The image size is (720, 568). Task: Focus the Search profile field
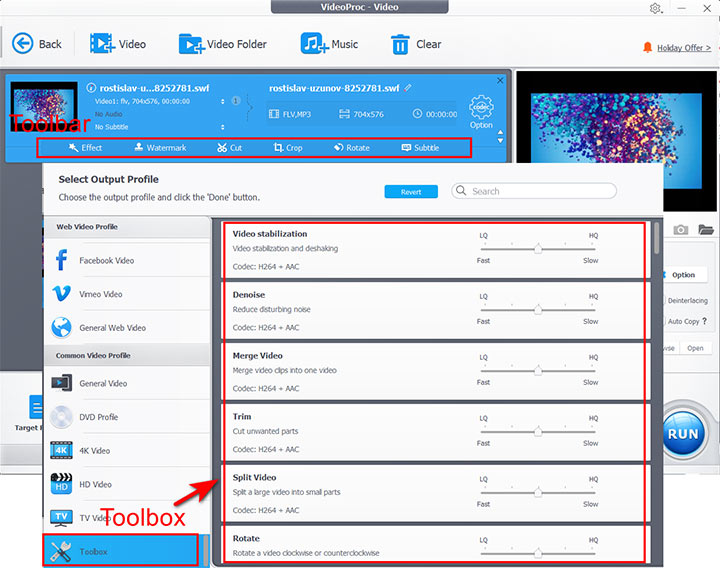pyautogui.click(x=534, y=191)
